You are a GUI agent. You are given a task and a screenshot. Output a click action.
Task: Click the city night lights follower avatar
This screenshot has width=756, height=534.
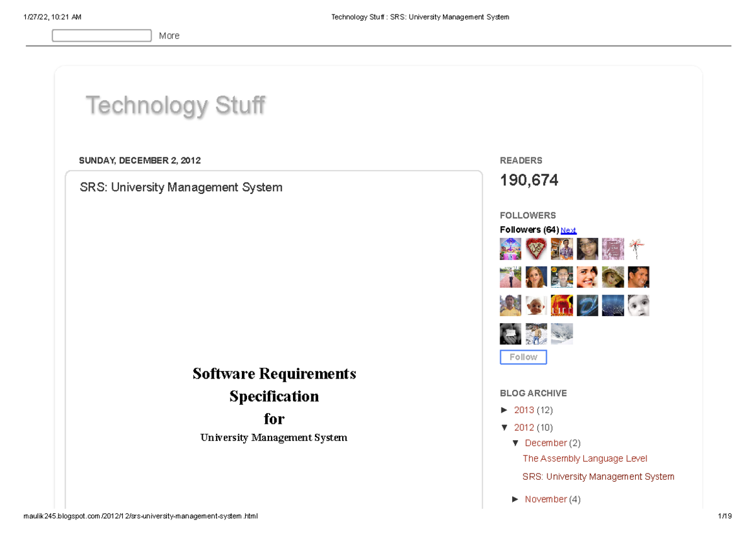click(x=613, y=305)
